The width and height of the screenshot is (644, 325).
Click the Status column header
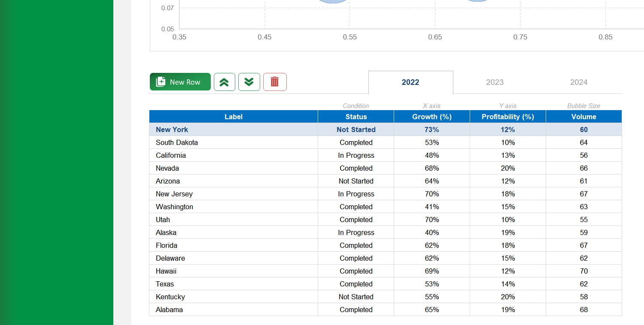click(355, 116)
